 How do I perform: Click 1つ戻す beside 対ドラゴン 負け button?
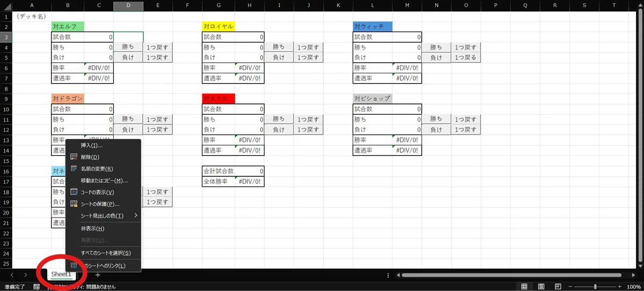tap(158, 129)
